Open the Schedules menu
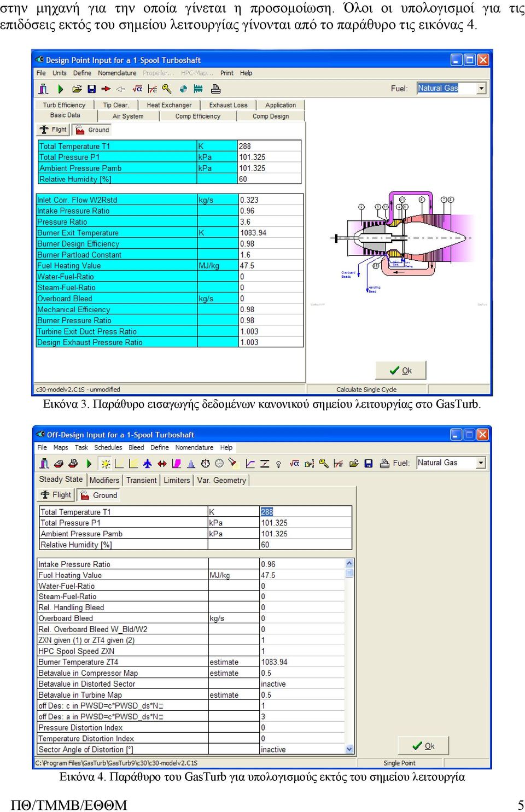Image resolution: width=525 pixels, height=812 pixels. (x=108, y=447)
